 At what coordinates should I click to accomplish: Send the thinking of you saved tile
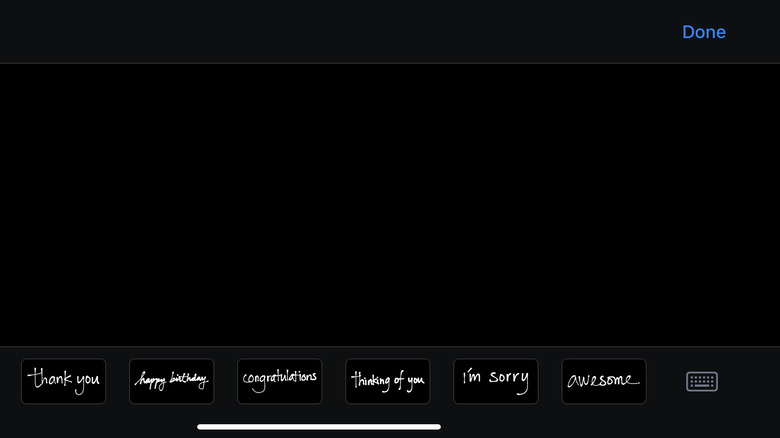click(x=388, y=381)
